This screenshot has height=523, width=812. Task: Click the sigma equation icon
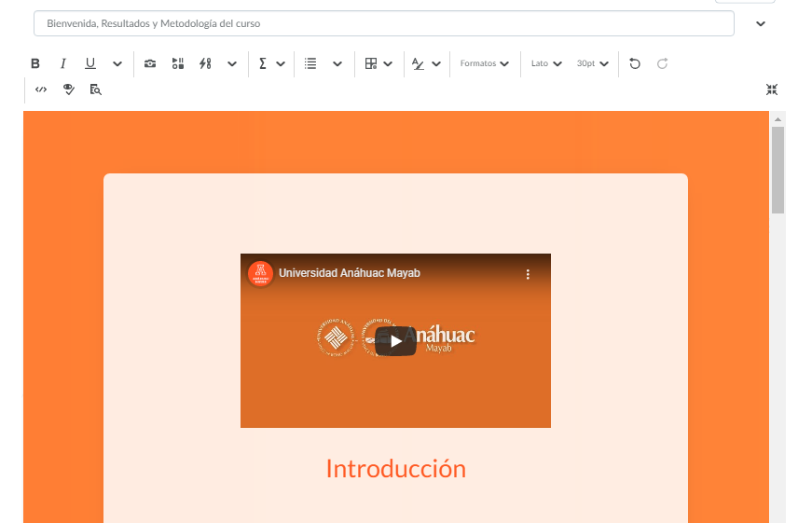pyautogui.click(x=263, y=63)
